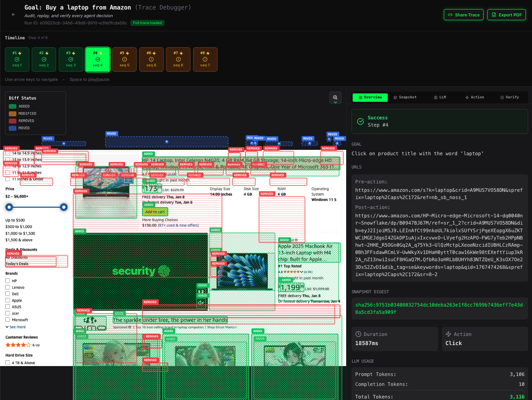Click the Action lightning bolt icon
The width and height of the screenshot is (532, 400).
pos(448,334)
